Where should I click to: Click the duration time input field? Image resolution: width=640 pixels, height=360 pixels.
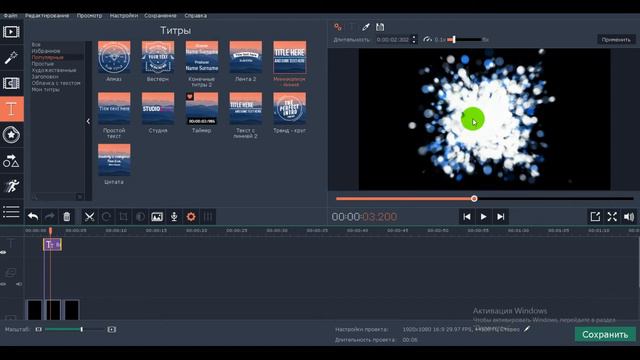393,40
